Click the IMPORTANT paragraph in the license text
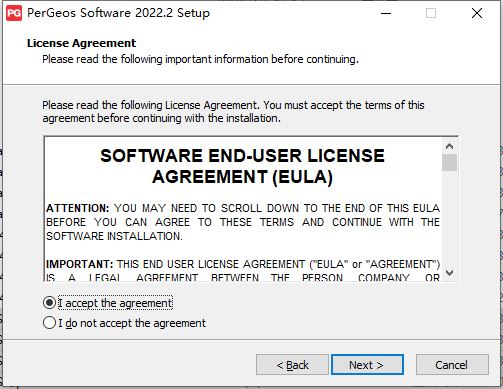The height and width of the screenshot is (389, 503). point(243,271)
